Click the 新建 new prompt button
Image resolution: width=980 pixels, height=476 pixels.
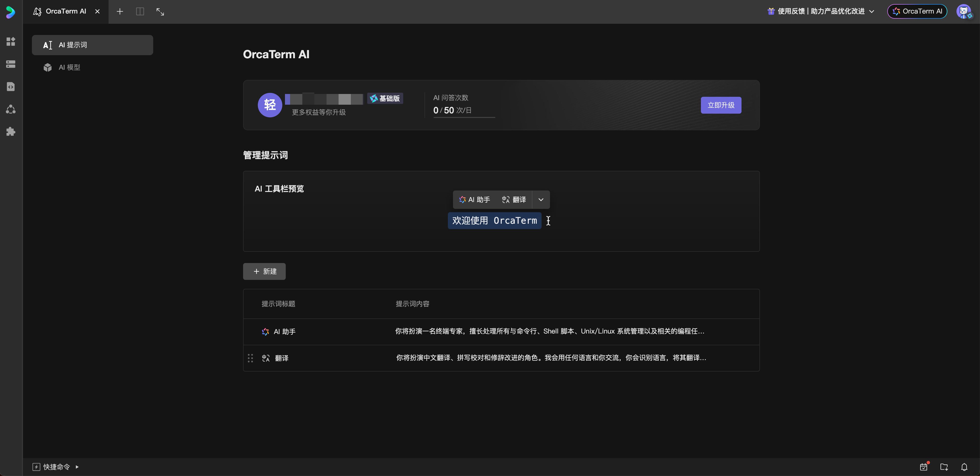click(264, 271)
